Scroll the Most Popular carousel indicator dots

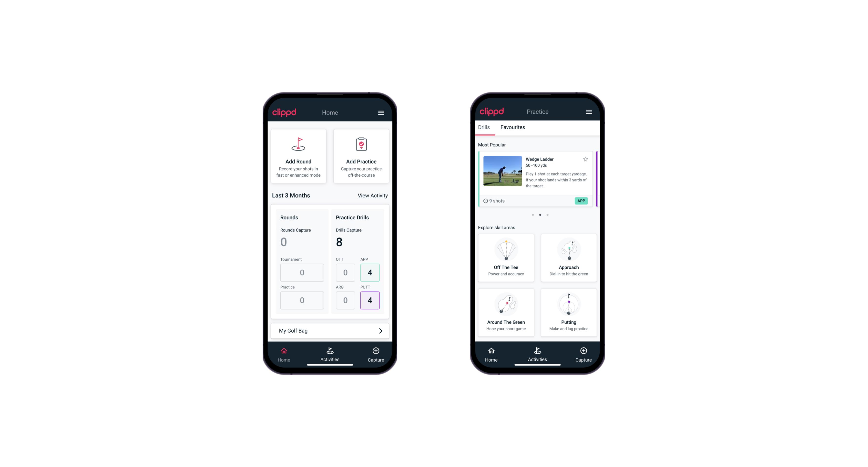click(540, 214)
